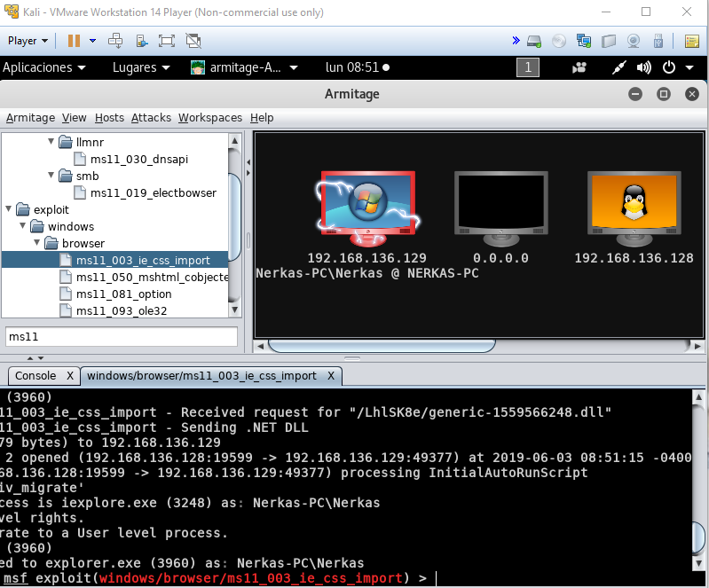Click hosts view scroll right arrow

[x=697, y=346]
